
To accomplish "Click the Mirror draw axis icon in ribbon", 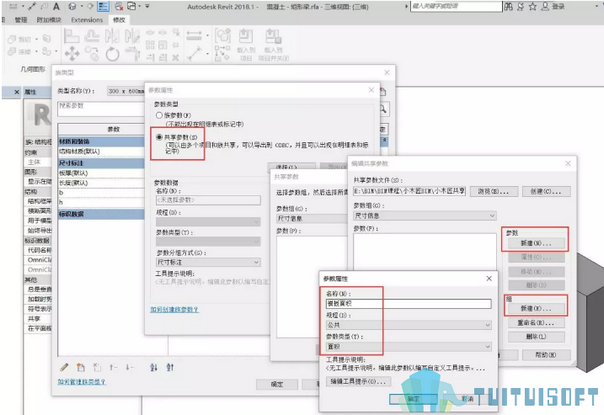I will [x=132, y=36].
